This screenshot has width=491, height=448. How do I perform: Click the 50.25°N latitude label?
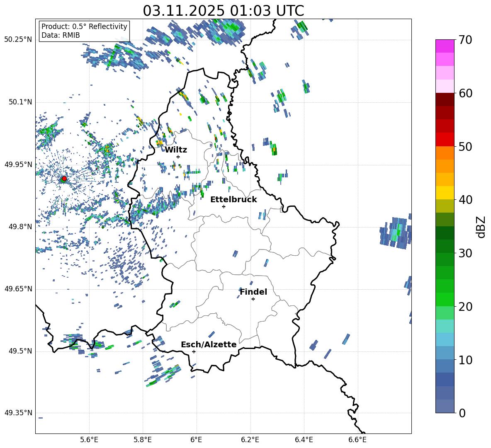click(x=18, y=40)
